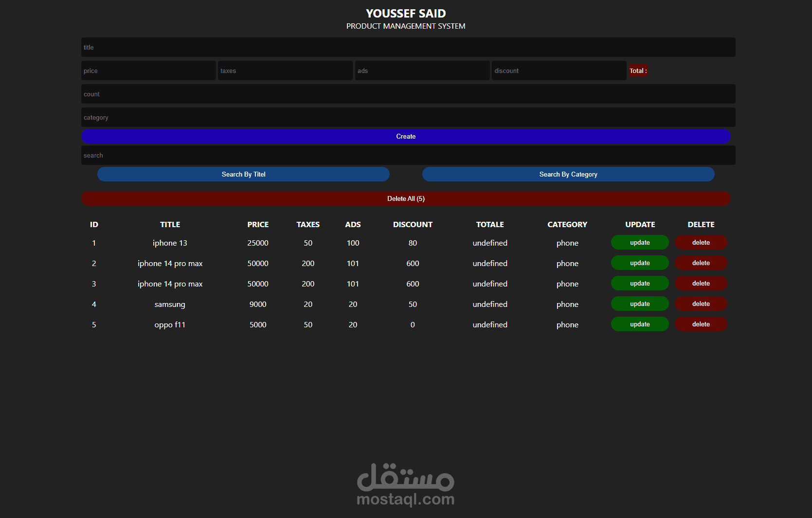The image size is (812, 518).
Task: Delete the iphone 13 product
Action: (701, 242)
